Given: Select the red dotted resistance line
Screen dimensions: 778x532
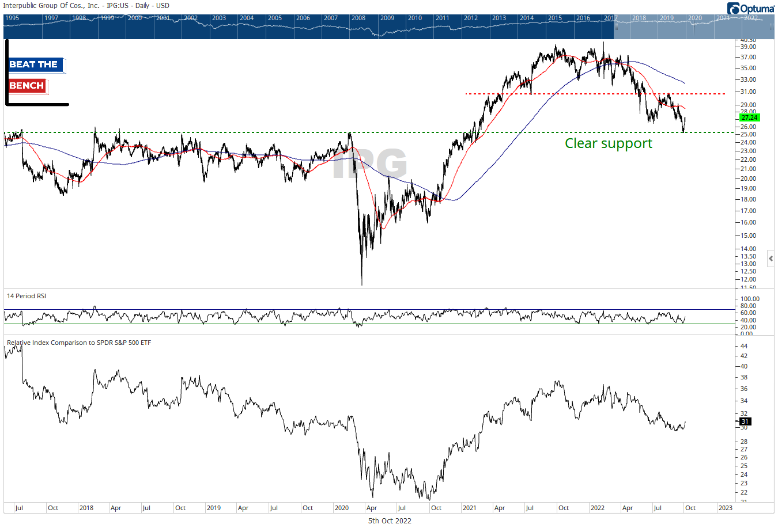Looking at the screenshot, I should [x=595, y=93].
